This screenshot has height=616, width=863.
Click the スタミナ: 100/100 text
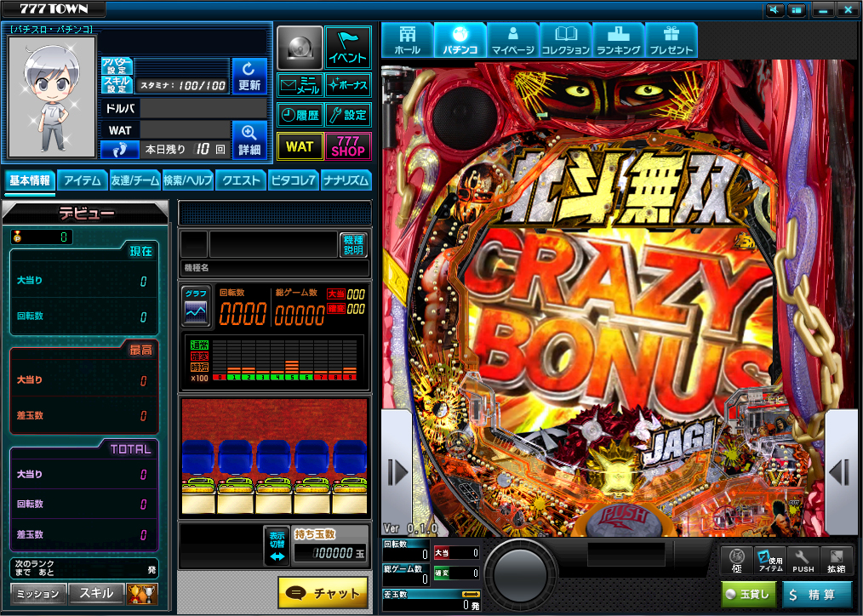[183, 86]
